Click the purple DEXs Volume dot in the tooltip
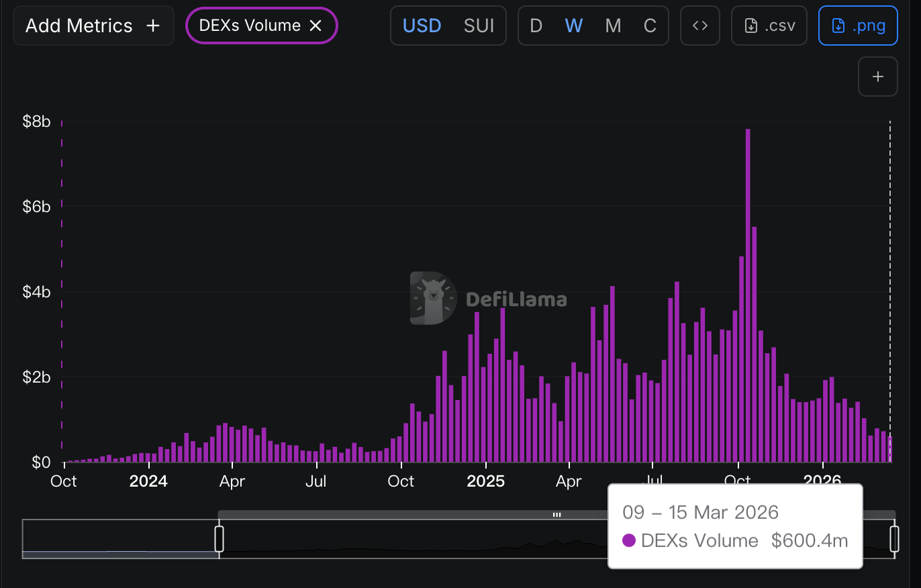Viewport: 921px width, 588px height. tap(629, 540)
